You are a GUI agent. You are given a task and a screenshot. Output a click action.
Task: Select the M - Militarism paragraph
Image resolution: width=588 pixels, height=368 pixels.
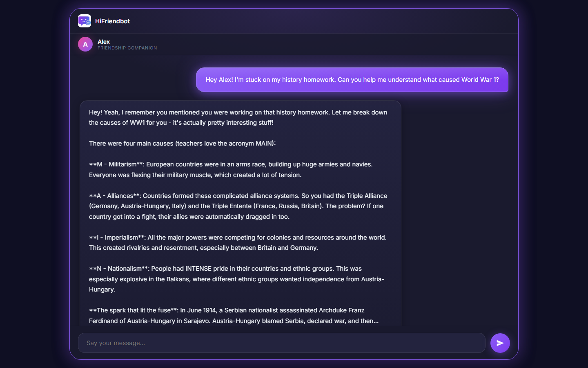[231, 170]
